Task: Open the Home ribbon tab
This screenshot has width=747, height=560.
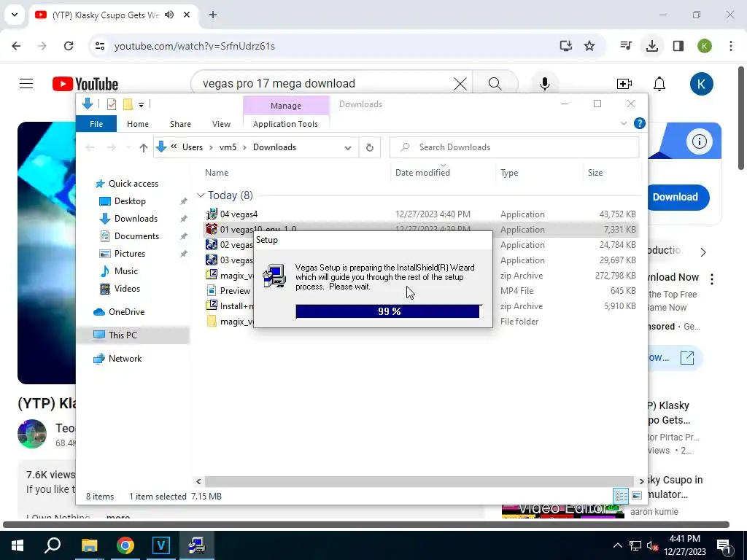Action: point(138,124)
